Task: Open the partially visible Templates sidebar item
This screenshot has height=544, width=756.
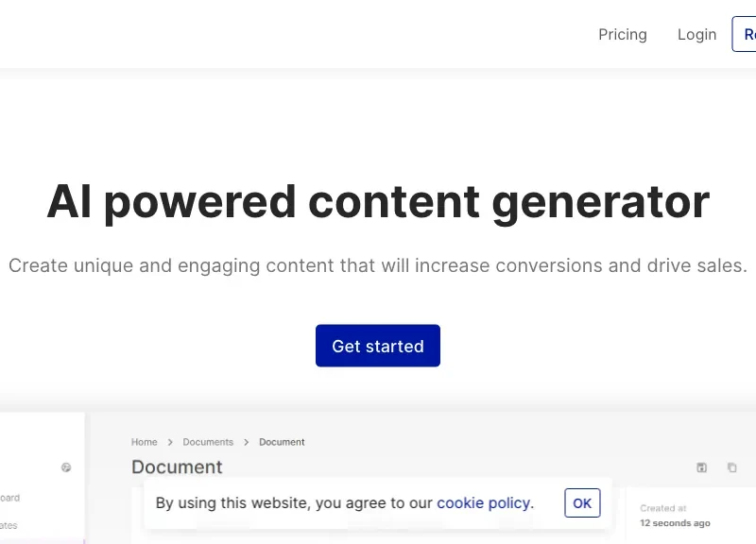Action: coord(9,526)
